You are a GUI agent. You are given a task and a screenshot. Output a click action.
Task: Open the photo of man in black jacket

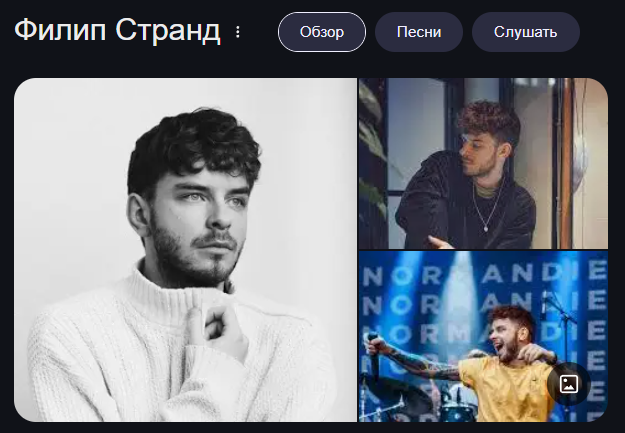click(483, 163)
